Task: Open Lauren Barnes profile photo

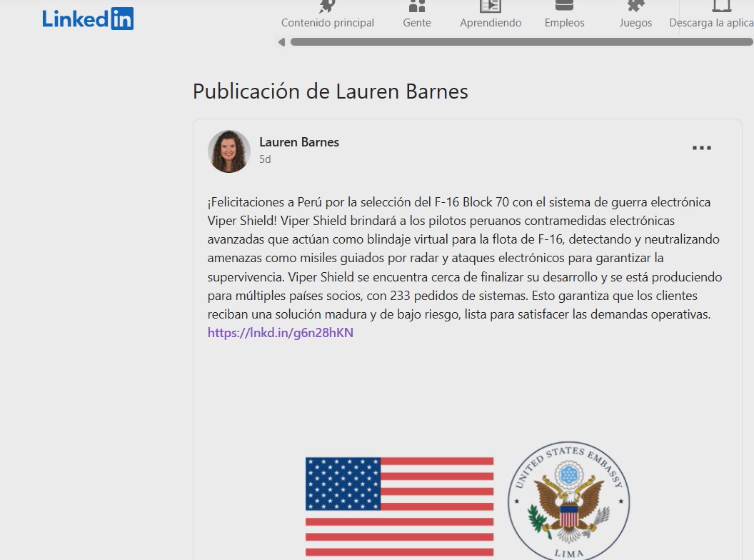Action: point(229,151)
